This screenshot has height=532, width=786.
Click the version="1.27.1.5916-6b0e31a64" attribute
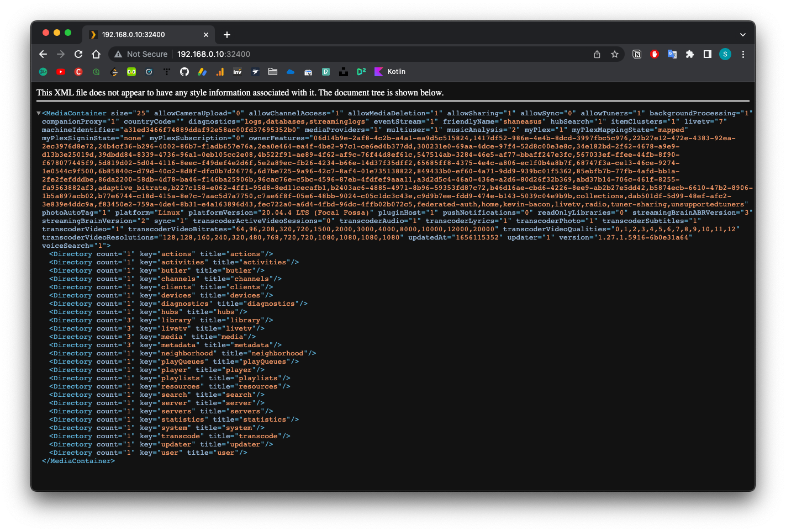click(625, 237)
